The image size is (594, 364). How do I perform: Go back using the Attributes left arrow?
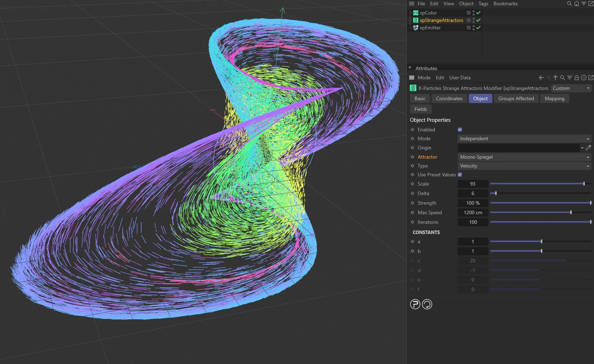(x=541, y=78)
